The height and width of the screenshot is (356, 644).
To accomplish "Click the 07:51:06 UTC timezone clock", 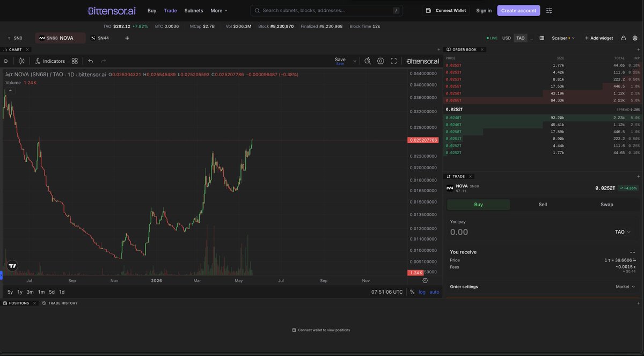I will (387, 292).
